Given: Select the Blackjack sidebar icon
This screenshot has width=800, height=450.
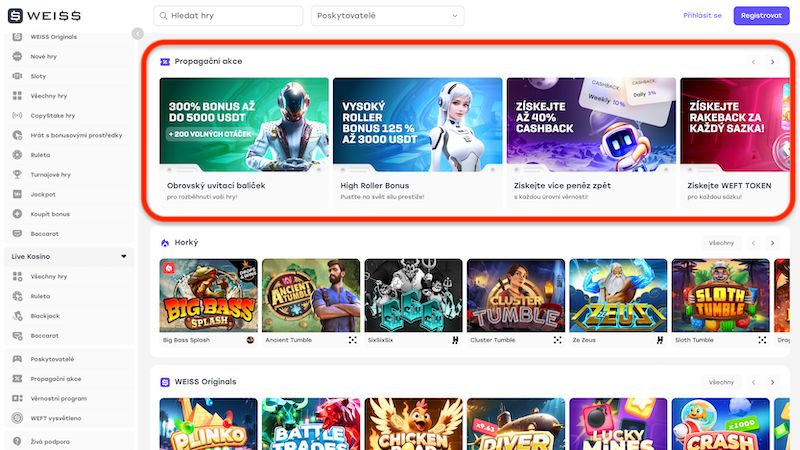Looking at the screenshot, I should (17, 316).
